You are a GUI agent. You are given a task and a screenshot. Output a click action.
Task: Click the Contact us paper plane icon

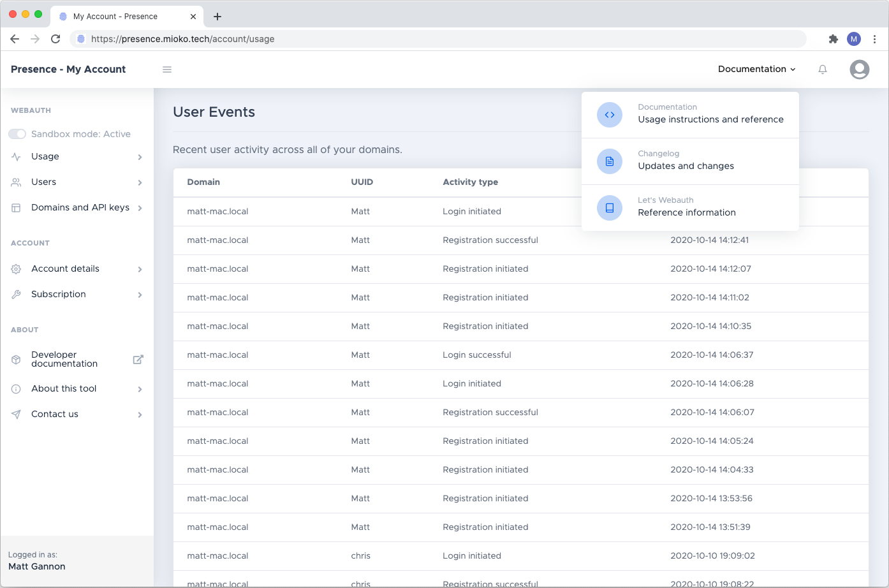point(16,415)
